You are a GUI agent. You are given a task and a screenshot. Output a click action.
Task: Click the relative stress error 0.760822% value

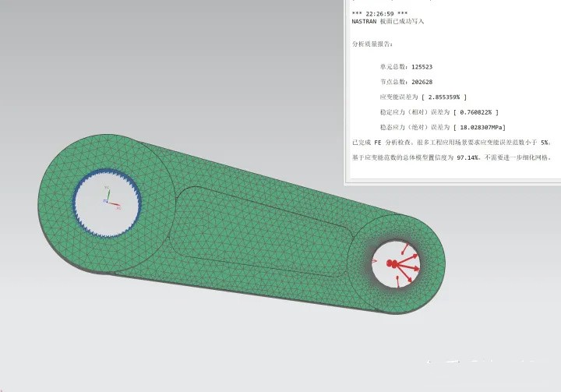coord(476,112)
